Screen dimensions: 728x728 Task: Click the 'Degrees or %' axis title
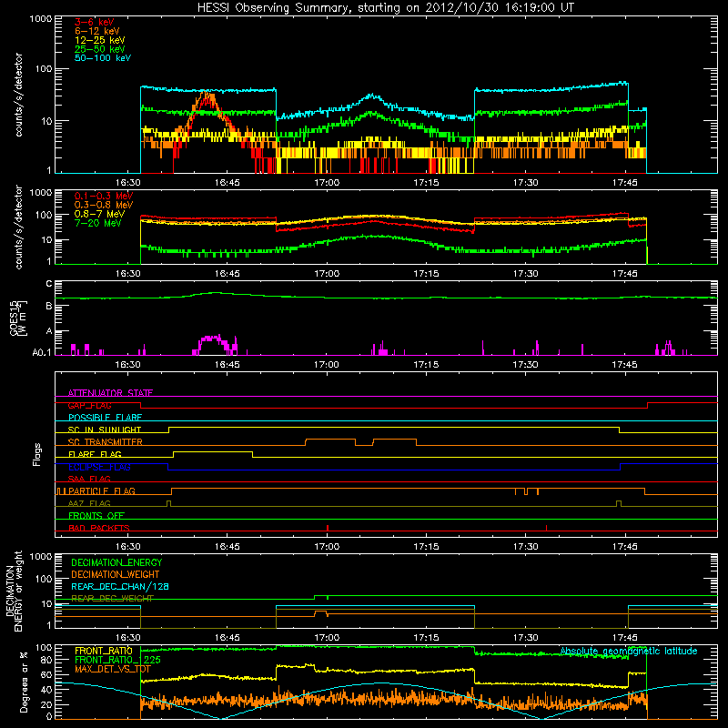pyautogui.click(x=24, y=682)
